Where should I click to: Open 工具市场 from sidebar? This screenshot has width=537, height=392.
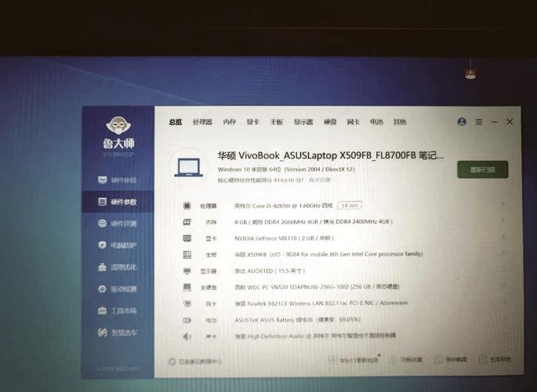[118, 311]
